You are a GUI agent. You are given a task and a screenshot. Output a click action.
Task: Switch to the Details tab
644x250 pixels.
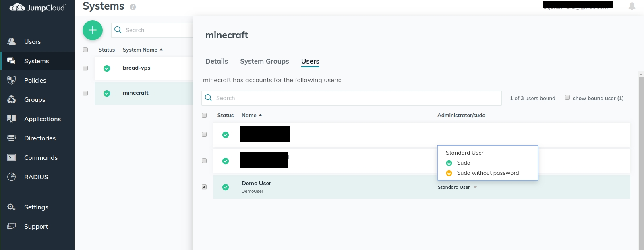point(217,61)
